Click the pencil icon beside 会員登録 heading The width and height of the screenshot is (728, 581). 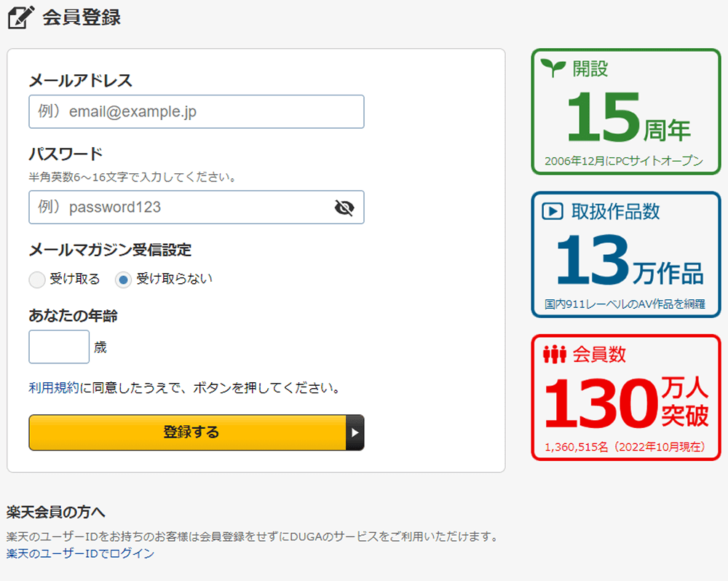21,16
